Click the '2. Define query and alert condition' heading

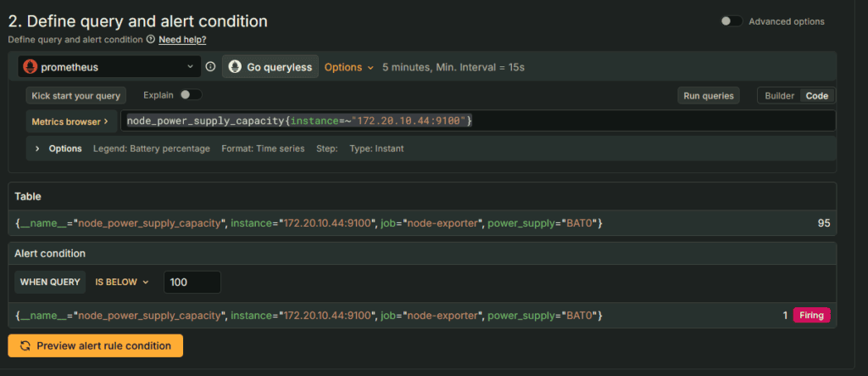138,21
